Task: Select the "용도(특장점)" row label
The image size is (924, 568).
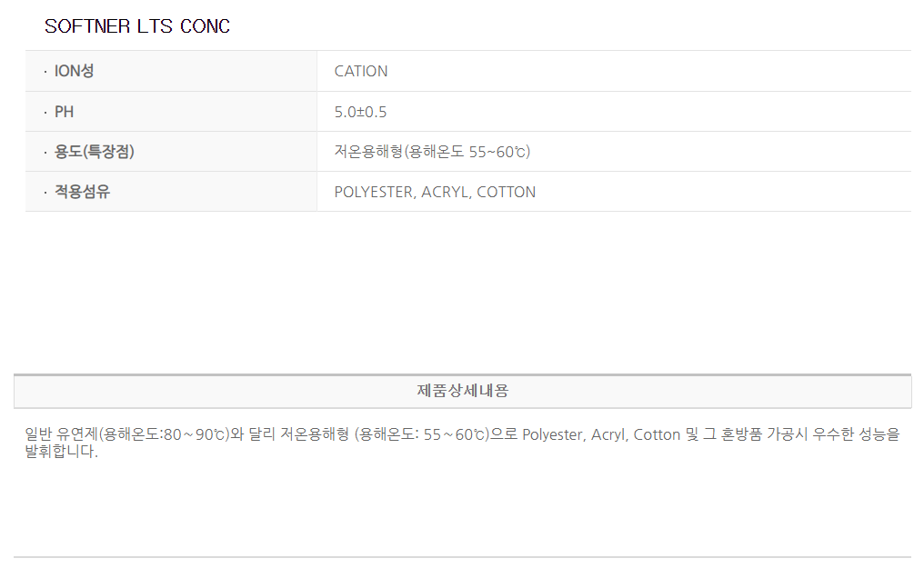Action: (x=95, y=152)
